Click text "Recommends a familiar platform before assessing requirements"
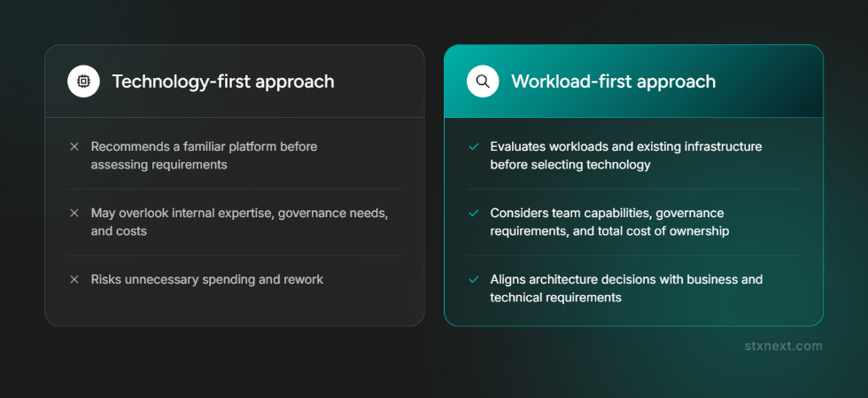This screenshot has height=398, width=868. [205, 156]
